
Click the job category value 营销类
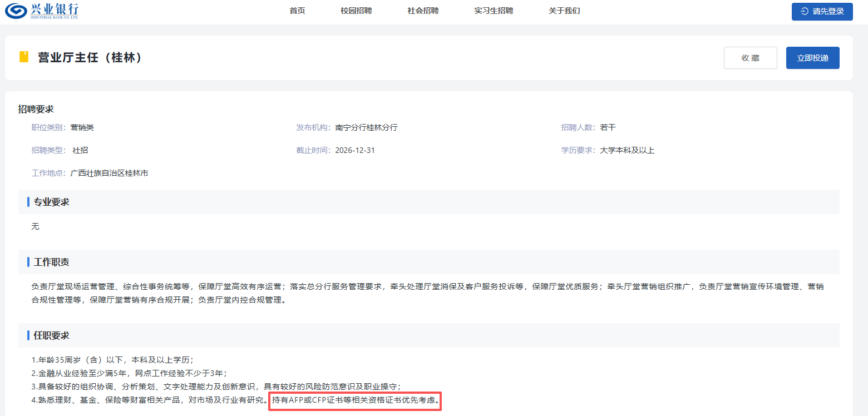coord(82,127)
